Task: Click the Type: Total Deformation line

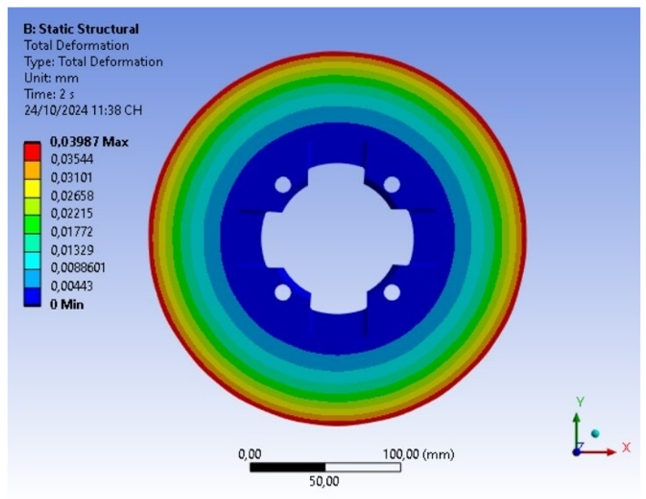Action: [93, 62]
